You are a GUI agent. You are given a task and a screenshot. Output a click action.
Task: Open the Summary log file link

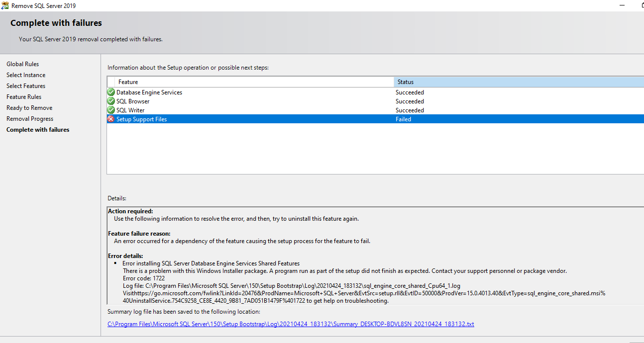click(x=291, y=324)
